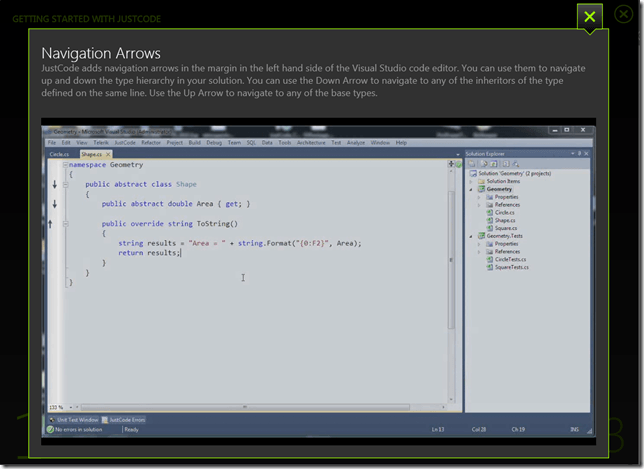The width and height of the screenshot is (644, 469).
Task: Toggle the Solution Explorer auto-hide pin
Action: [x=580, y=154]
